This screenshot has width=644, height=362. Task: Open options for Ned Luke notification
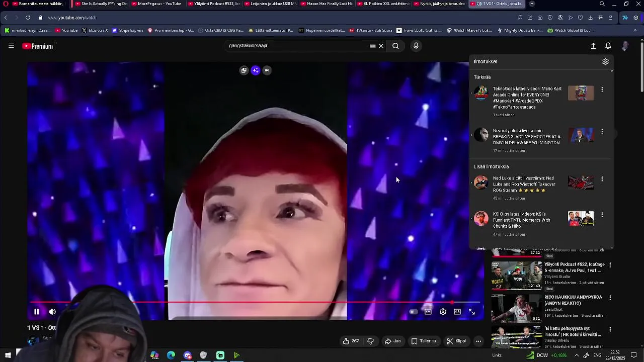pos(602,179)
